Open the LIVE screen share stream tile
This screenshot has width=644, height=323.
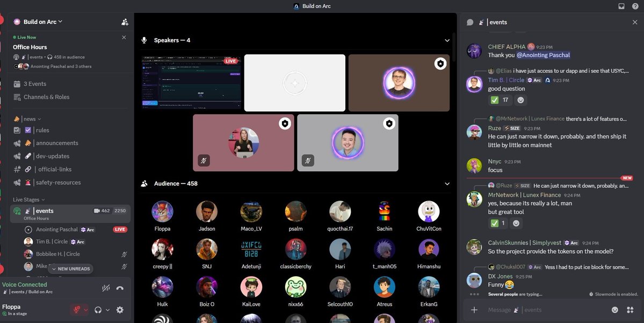(190, 83)
